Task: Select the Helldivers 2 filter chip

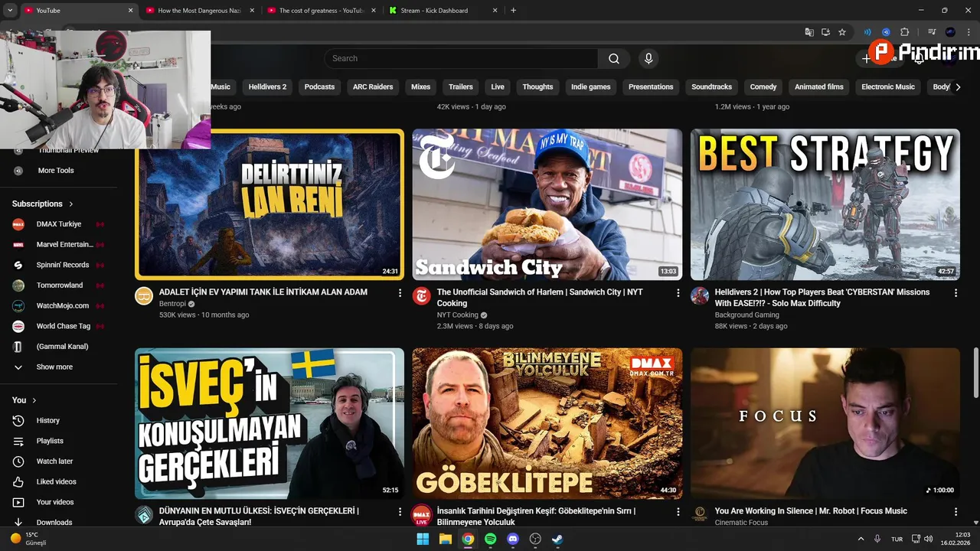Action: [x=268, y=87]
